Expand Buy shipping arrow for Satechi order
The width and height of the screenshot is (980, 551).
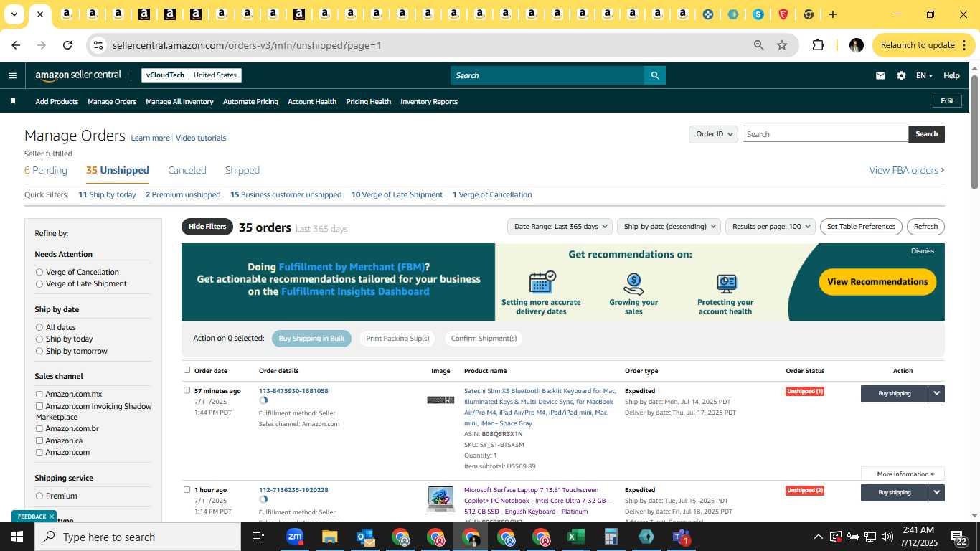point(936,393)
